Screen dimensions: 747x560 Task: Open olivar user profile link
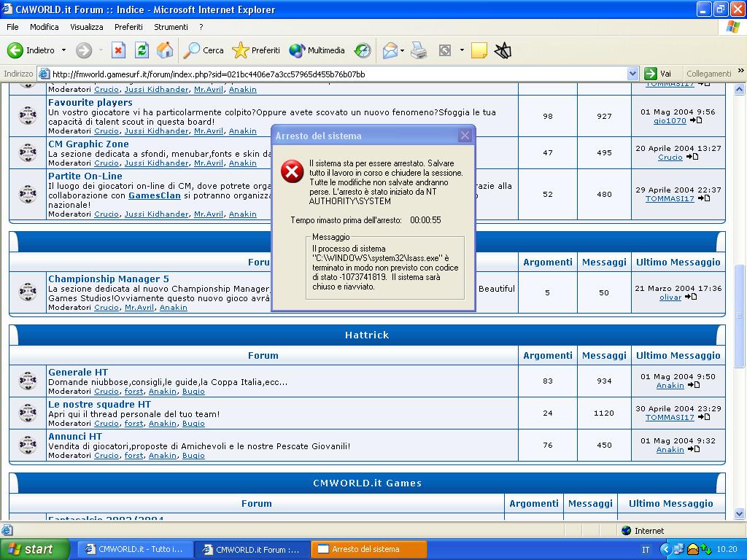click(x=670, y=297)
